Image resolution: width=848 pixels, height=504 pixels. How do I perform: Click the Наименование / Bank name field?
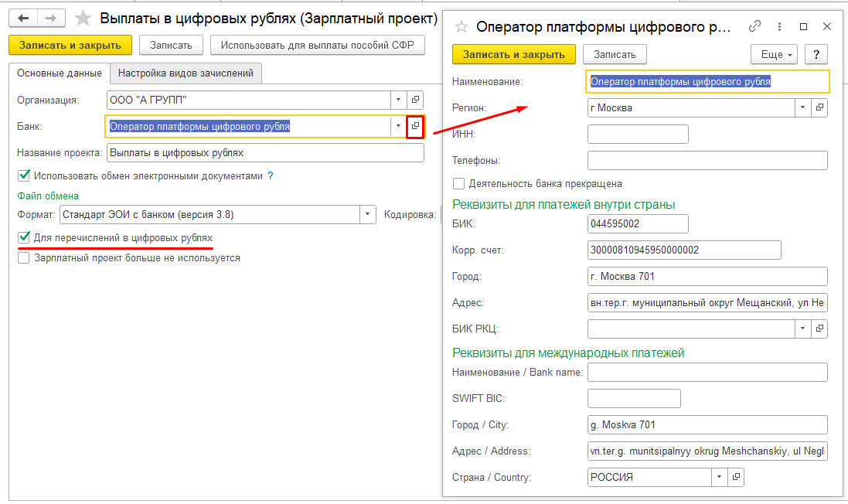[707, 372]
